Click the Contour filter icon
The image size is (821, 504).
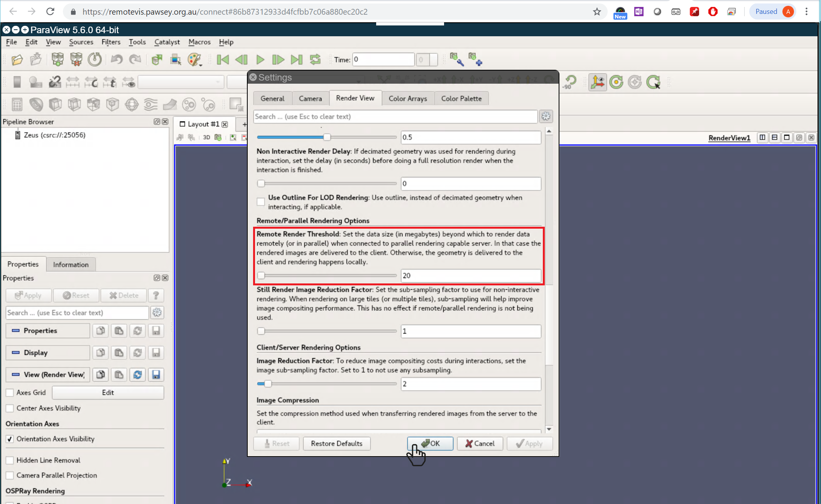click(36, 104)
